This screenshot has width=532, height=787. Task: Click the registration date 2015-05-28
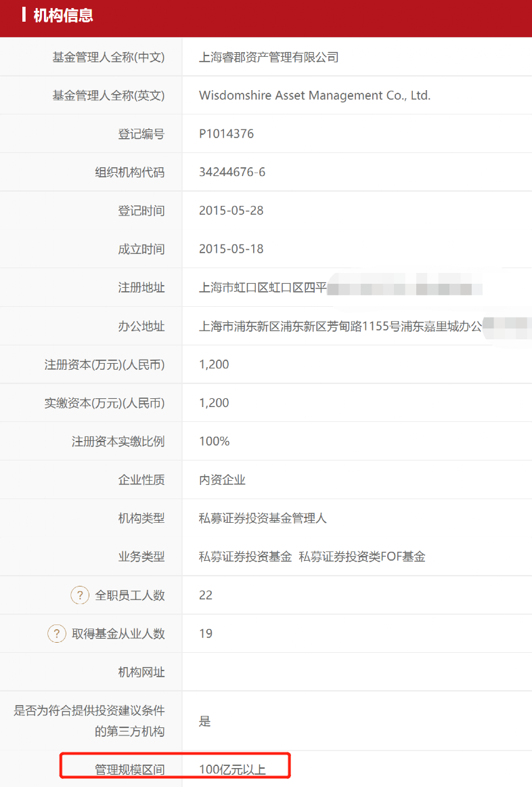point(231,211)
